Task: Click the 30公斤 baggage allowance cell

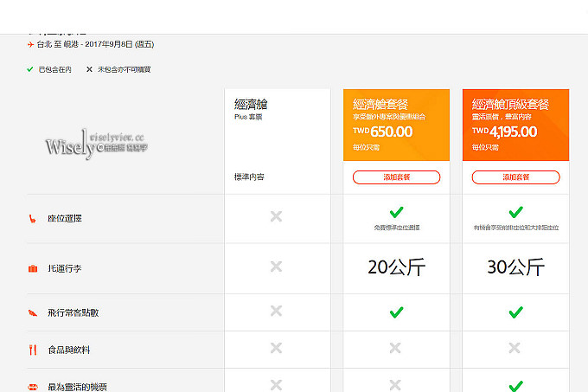Action: tap(515, 267)
